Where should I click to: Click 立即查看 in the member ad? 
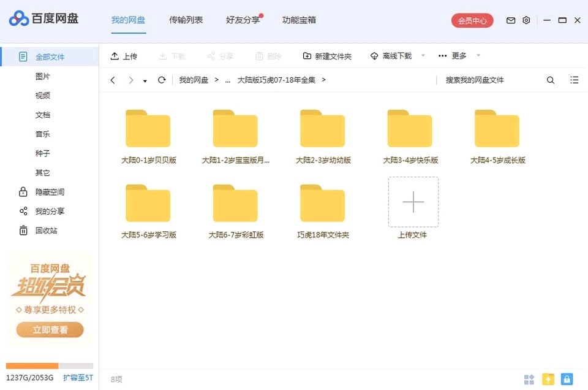(50, 329)
